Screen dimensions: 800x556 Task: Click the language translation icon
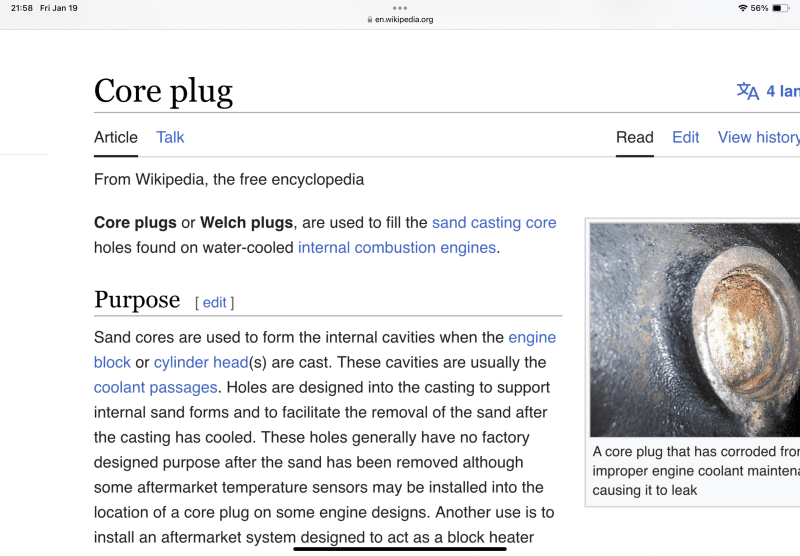coord(748,91)
